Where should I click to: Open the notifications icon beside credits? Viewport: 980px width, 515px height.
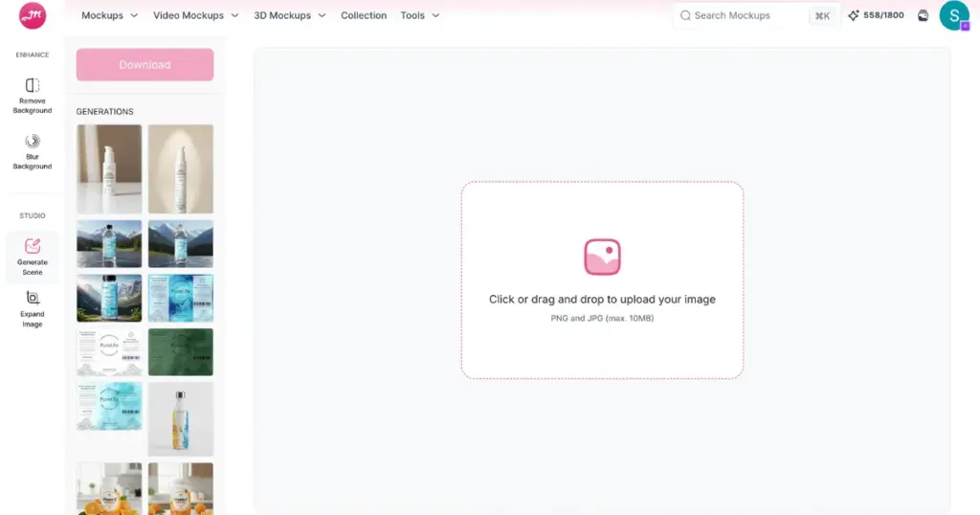924,15
